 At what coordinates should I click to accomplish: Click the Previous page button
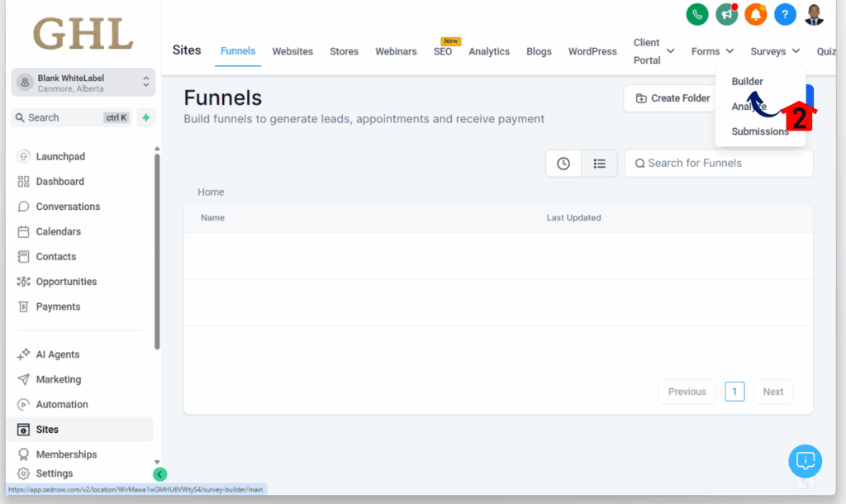[x=687, y=392]
